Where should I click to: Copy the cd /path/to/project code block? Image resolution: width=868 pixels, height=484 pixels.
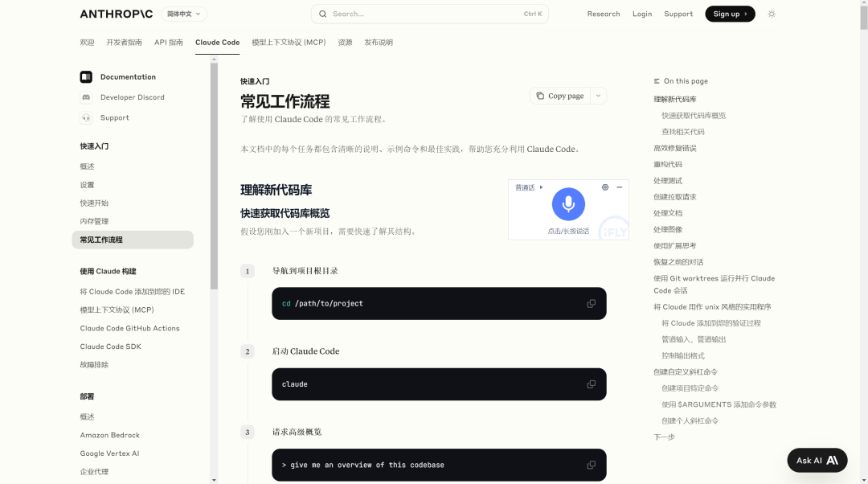click(592, 303)
